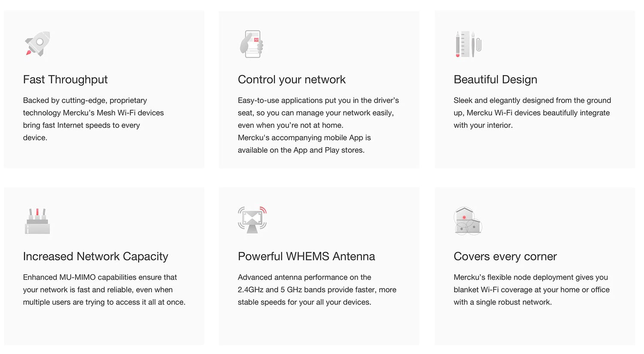Click the "2.4GHz and 5 GHz bands" line
The height and width of the screenshot is (354, 644).
pyautogui.click(x=317, y=290)
